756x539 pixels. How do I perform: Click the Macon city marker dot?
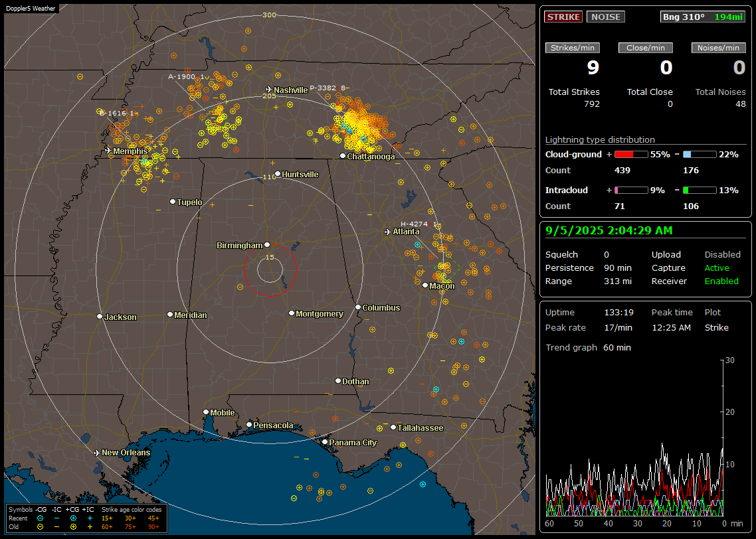tap(425, 285)
